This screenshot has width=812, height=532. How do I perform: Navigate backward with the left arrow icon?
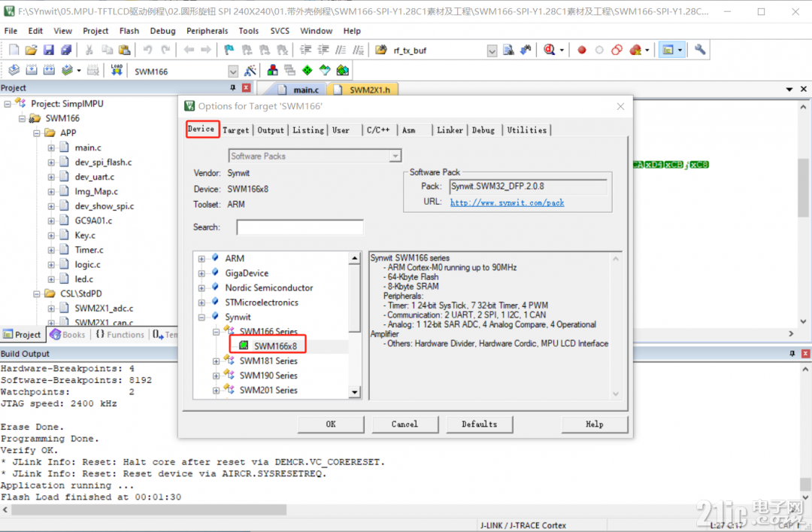(x=189, y=50)
